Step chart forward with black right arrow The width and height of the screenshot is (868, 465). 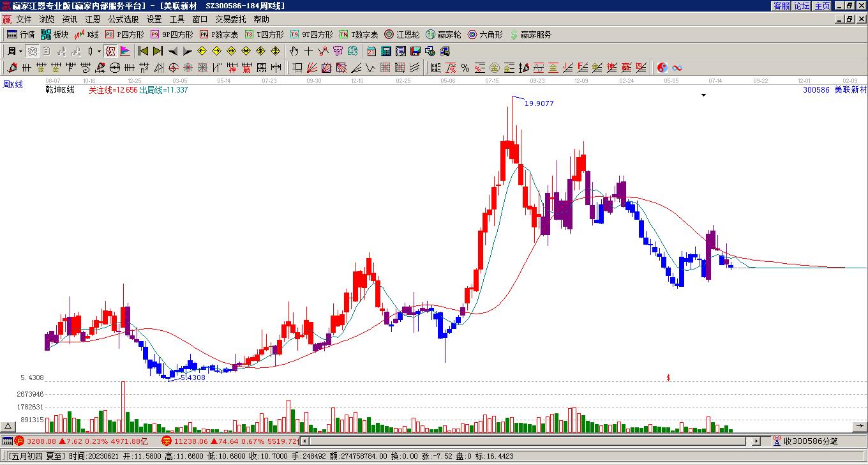[188, 51]
